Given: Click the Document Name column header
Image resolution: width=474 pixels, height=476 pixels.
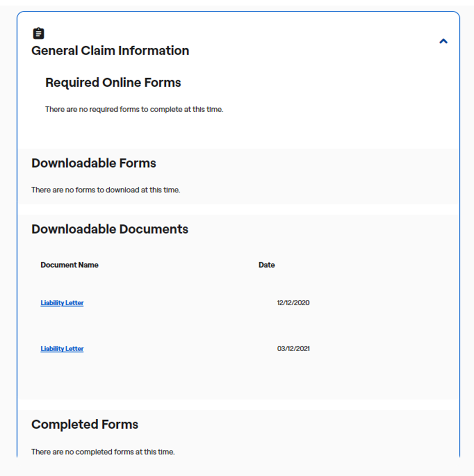Looking at the screenshot, I should tap(69, 265).
